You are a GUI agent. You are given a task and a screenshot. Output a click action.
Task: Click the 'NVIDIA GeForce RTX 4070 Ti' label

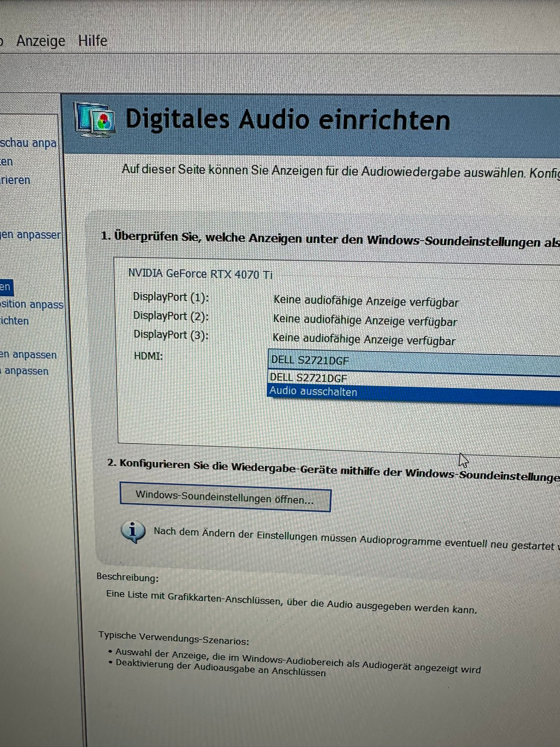tap(200, 274)
